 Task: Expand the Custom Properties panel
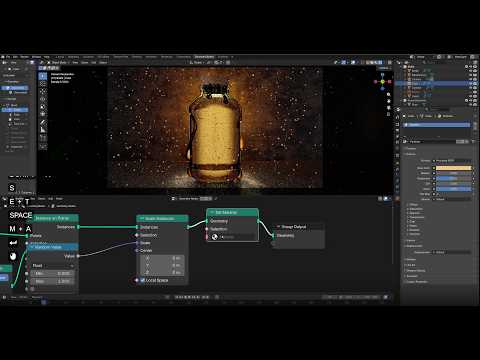click(x=417, y=282)
